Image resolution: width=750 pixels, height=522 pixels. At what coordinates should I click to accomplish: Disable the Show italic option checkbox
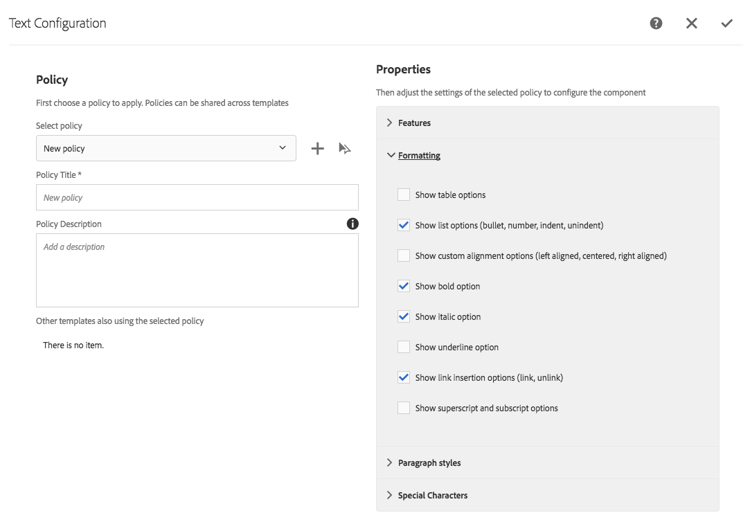(x=403, y=317)
